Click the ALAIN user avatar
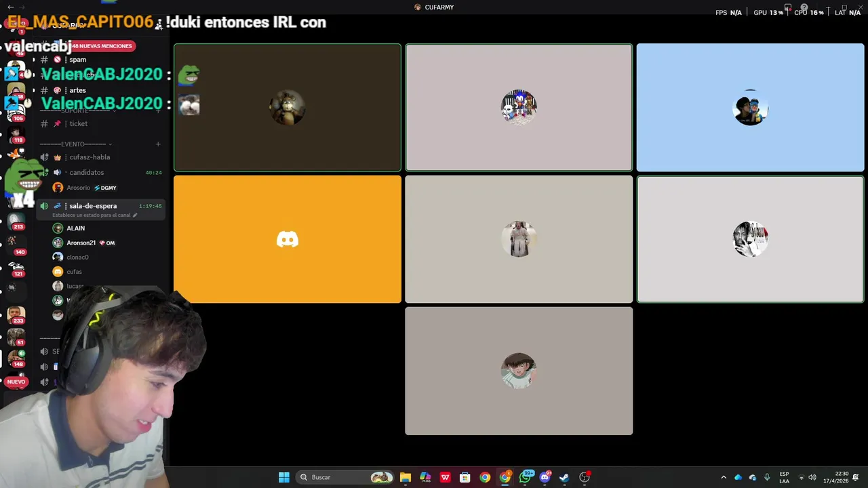Image resolution: width=868 pixels, height=488 pixels. coord(58,228)
